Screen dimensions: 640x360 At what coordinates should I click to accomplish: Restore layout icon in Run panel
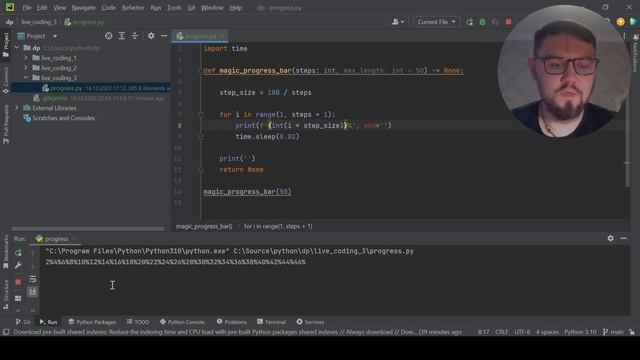pos(18,298)
